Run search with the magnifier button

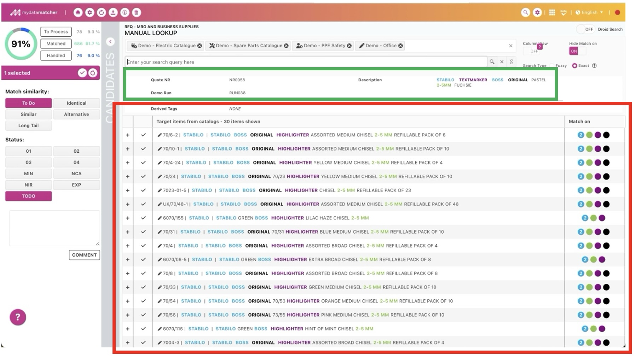(492, 62)
